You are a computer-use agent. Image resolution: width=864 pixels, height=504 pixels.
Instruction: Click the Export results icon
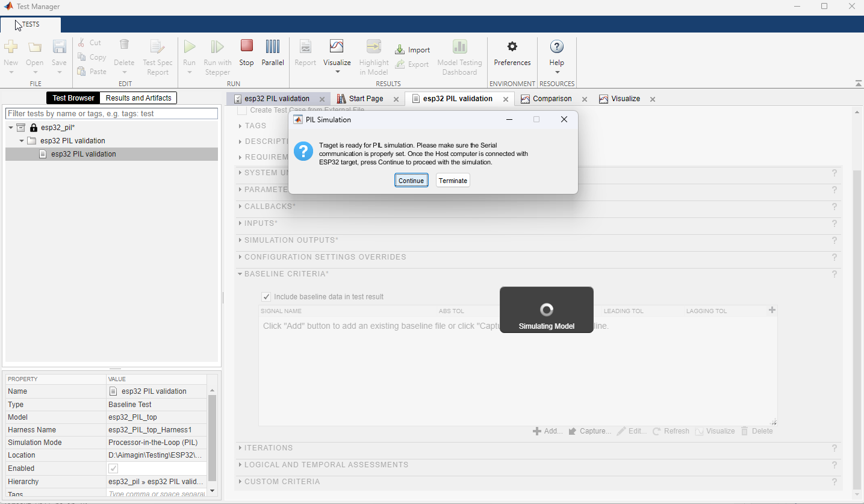[x=400, y=64]
